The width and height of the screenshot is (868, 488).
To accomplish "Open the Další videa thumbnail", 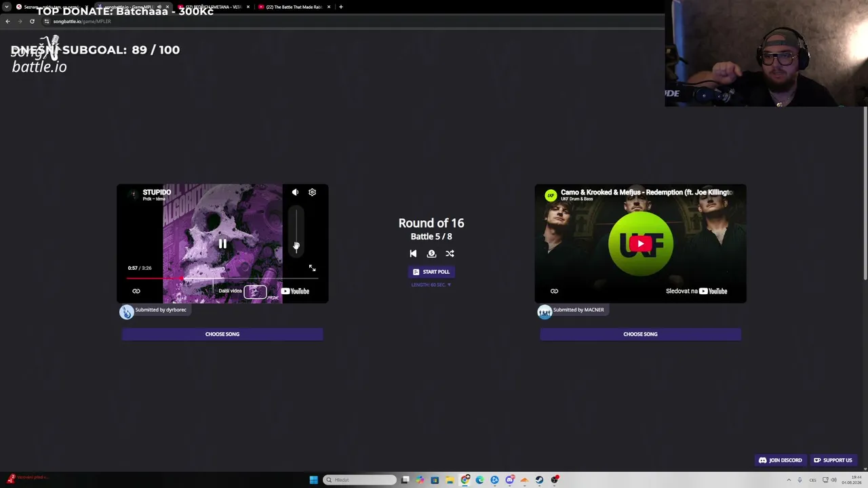I will [x=255, y=291].
